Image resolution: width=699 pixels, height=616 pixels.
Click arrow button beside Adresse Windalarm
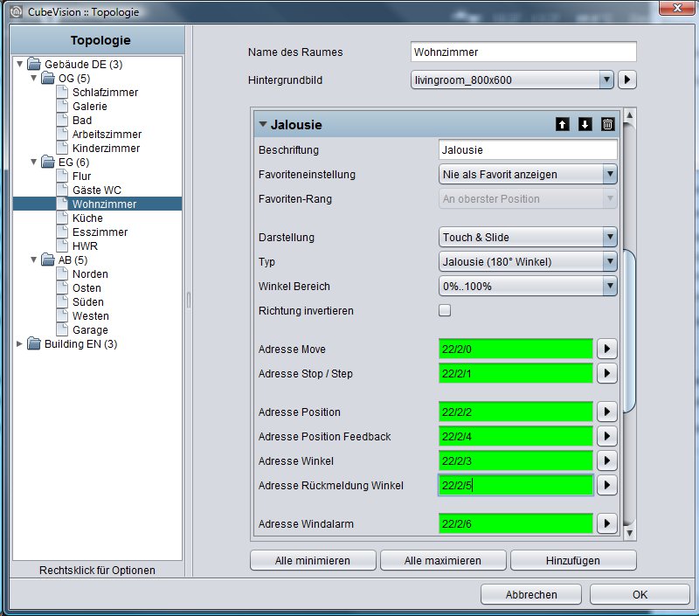pyautogui.click(x=606, y=523)
